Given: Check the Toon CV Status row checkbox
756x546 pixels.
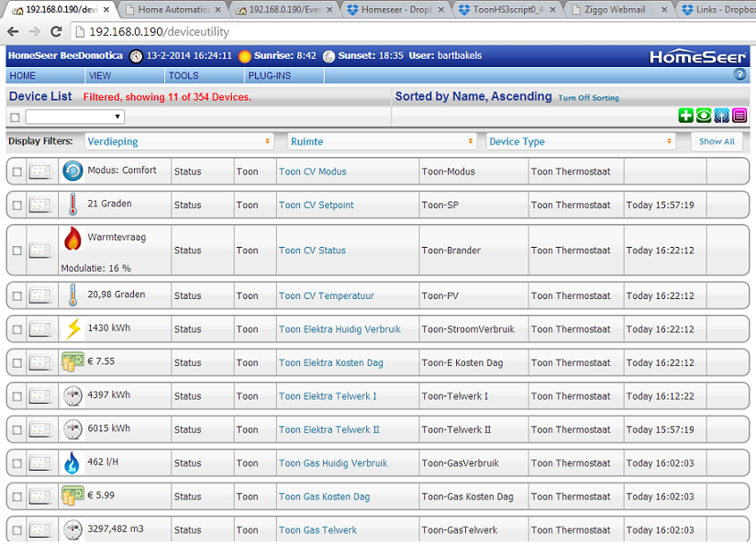Looking at the screenshot, I should (17, 251).
